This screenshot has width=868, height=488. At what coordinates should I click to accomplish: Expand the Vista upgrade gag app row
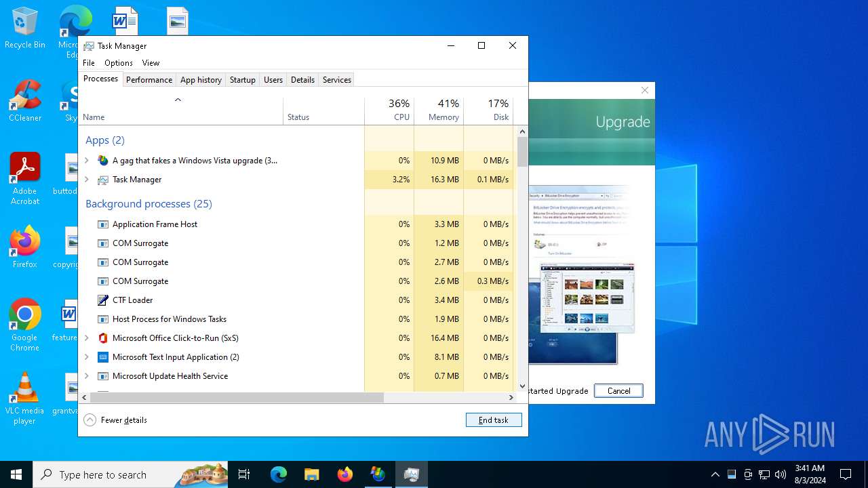(x=86, y=161)
